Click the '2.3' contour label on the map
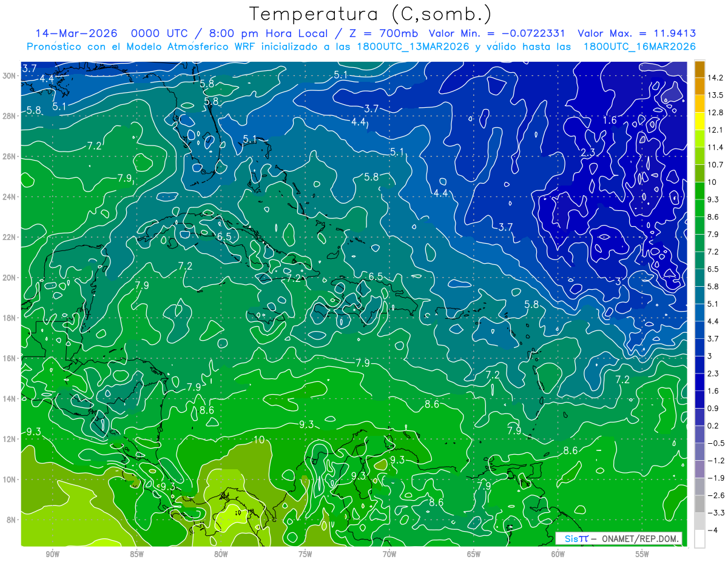728x562 pixels. (588, 152)
